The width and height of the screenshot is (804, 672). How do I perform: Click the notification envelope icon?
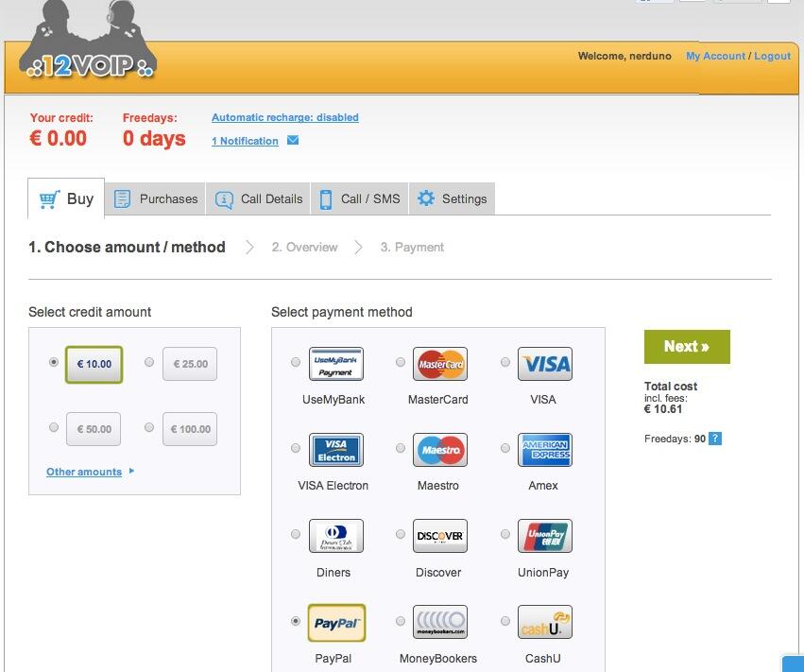click(293, 140)
